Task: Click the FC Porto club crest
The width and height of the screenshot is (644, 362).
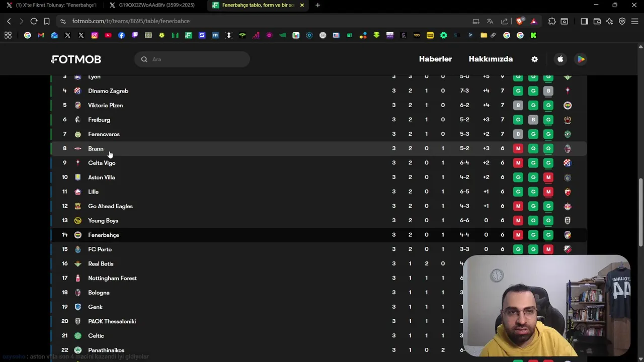Action: tap(77, 249)
